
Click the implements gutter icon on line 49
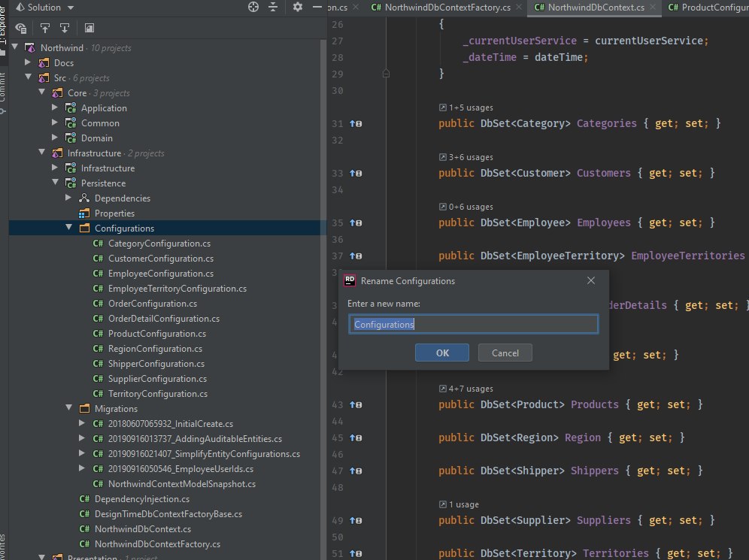(x=356, y=520)
